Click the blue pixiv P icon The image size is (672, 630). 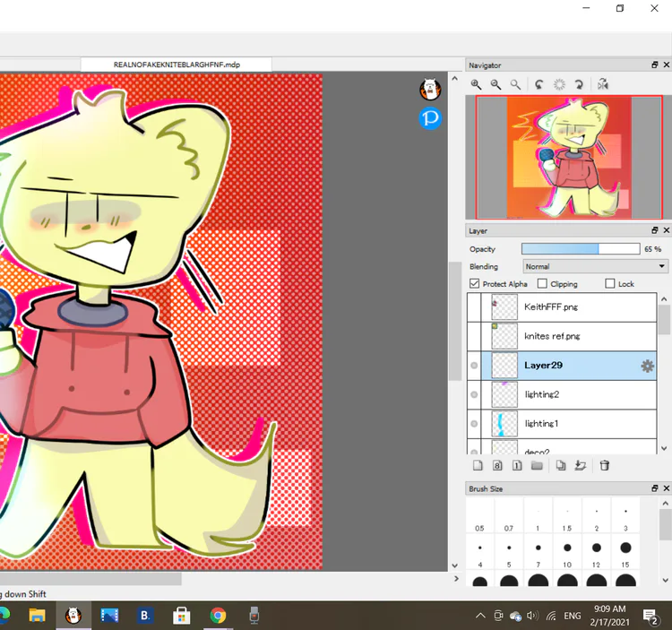[430, 118]
